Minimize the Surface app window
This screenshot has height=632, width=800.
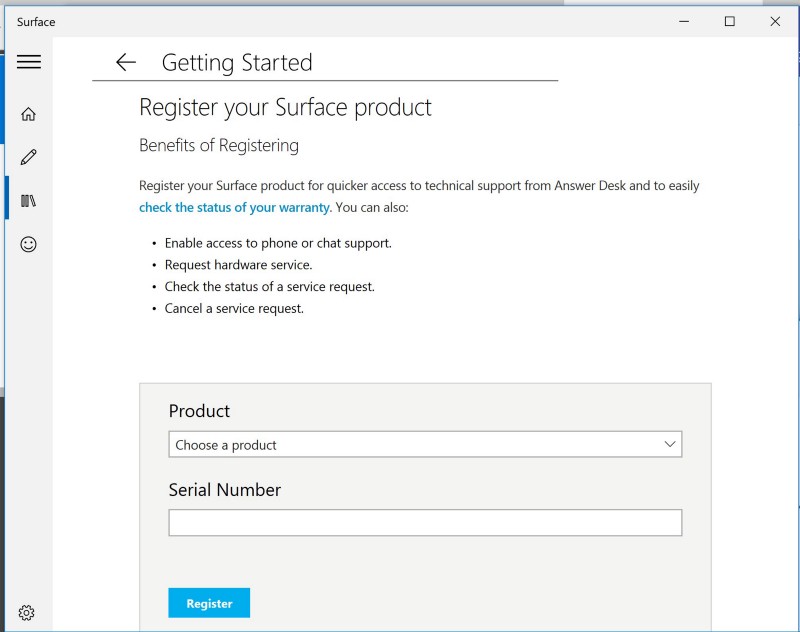684,21
